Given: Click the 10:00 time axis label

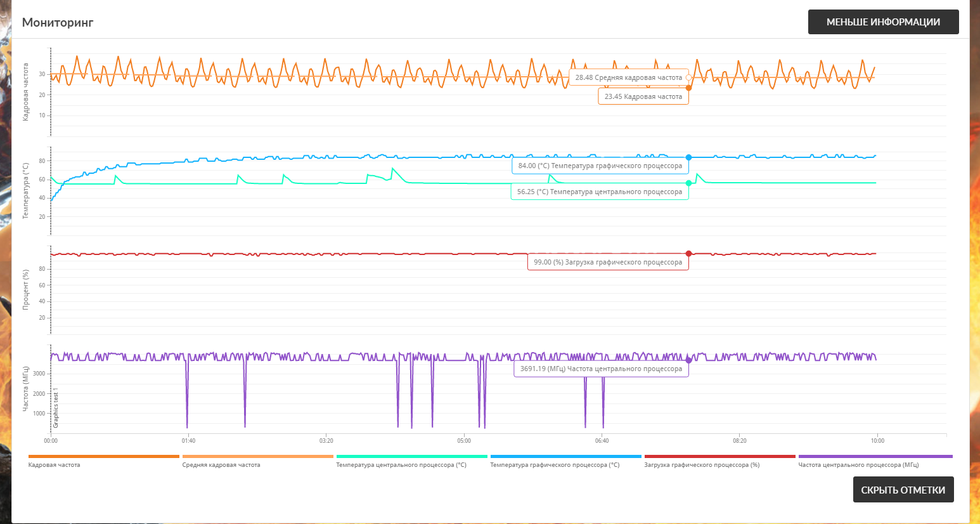Looking at the screenshot, I should pos(877,441).
